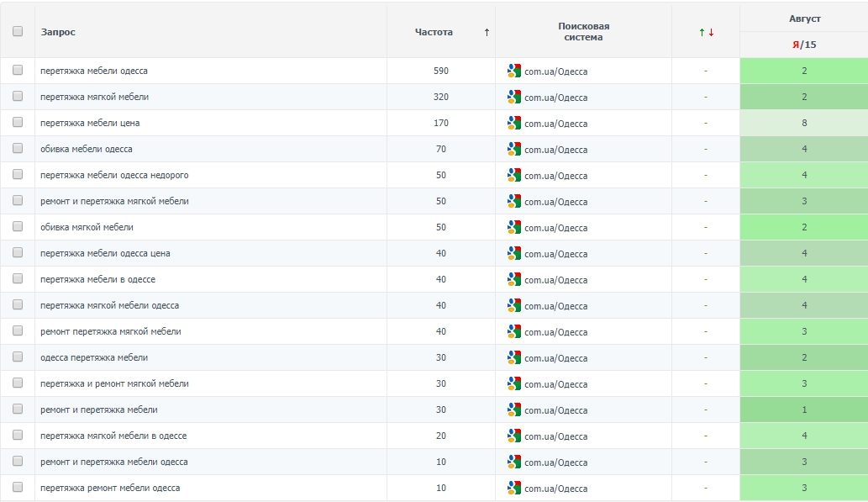Click search engine icon in 'перетяжка ремонт мебели одесса' row

[x=514, y=489]
